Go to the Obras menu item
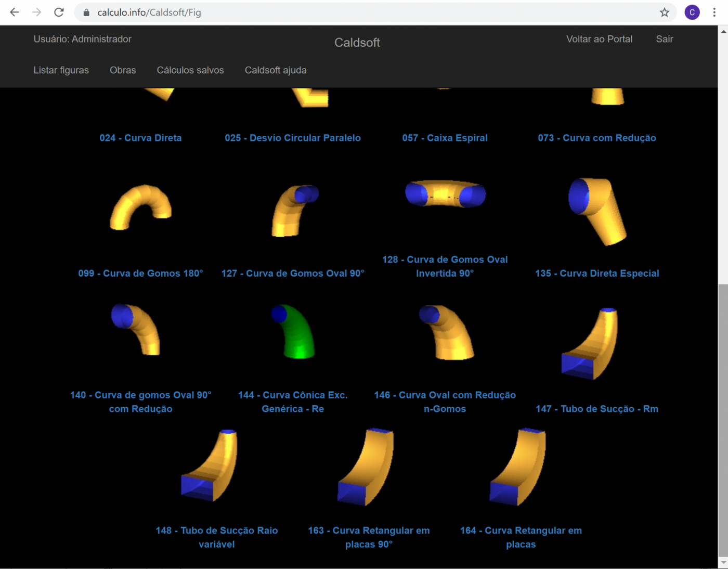The height and width of the screenshot is (569, 728). (123, 70)
